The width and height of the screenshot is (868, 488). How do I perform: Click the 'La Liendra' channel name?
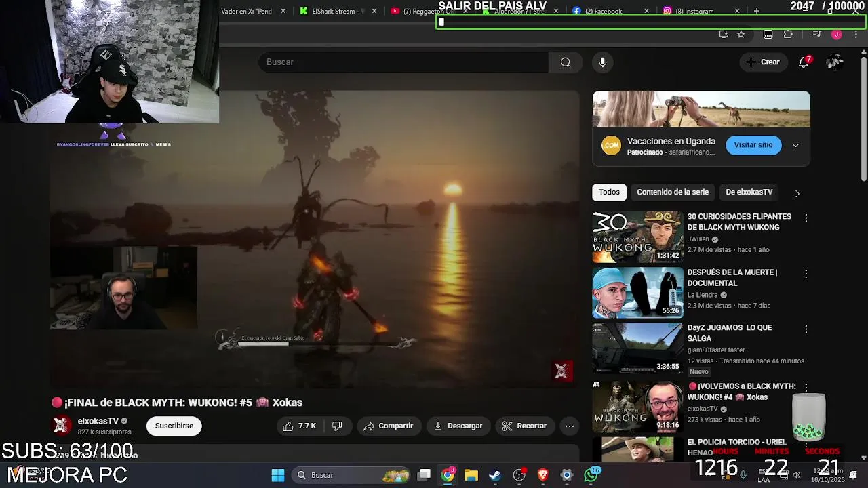click(x=702, y=295)
